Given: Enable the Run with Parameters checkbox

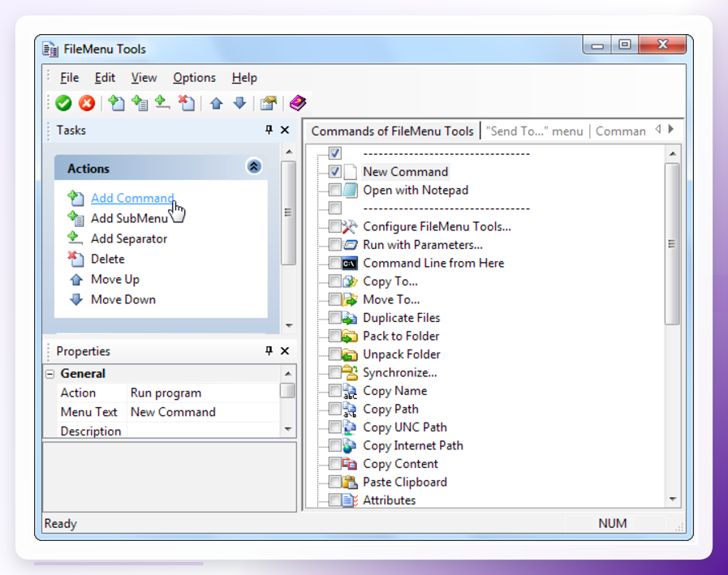Looking at the screenshot, I should 334,245.
